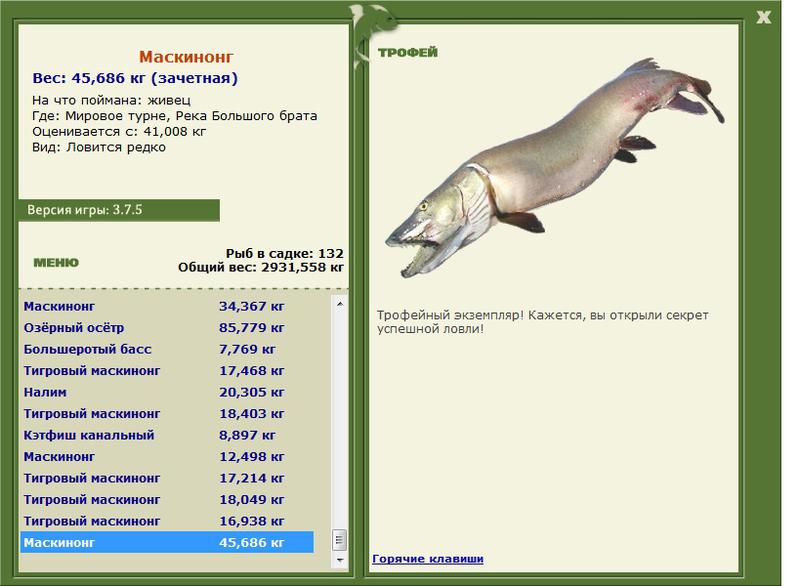Screen dimensions: 800x586
Task: Select Тигровый маскинонг 18,049 кг entry
Action: tap(167, 500)
